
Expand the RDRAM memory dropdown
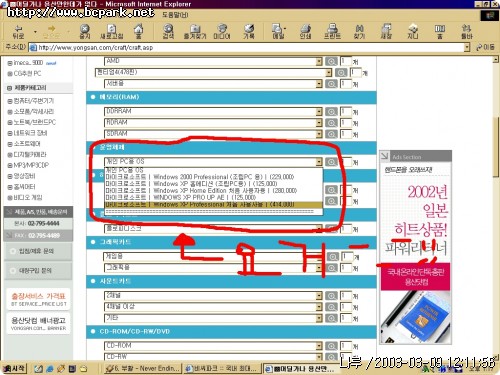[319, 123]
